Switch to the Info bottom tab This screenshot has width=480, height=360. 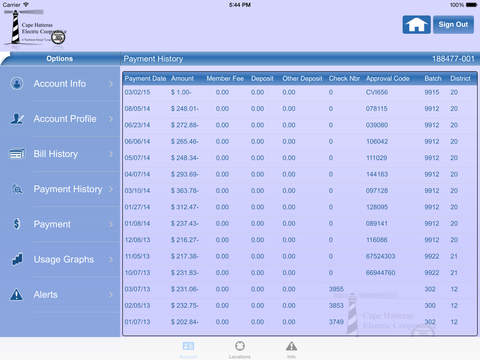coord(291,350)
